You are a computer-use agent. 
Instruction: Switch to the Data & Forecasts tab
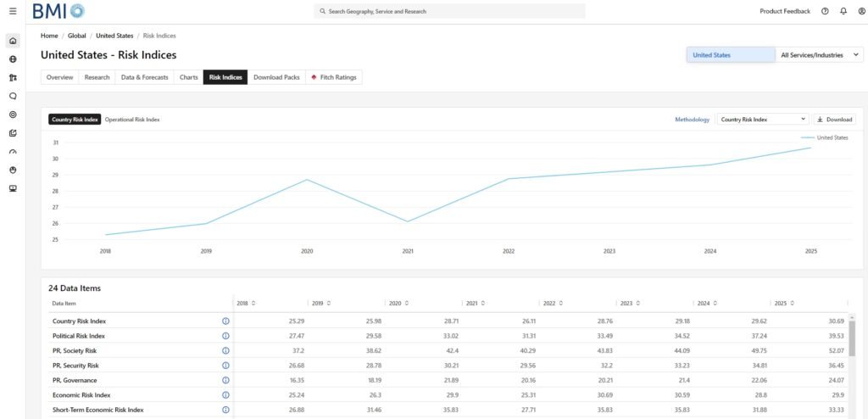pyautogui.click(x=144, y=77)
